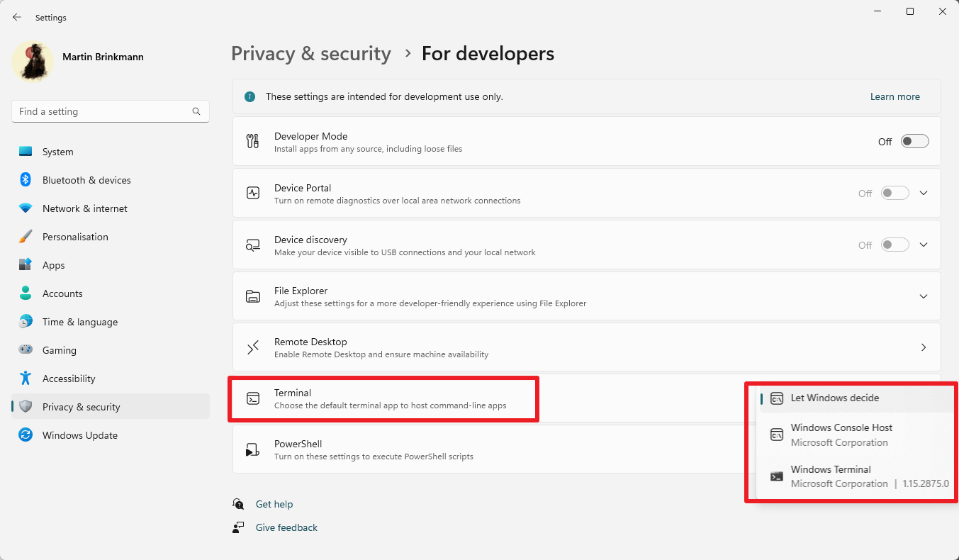Image resolution: width=959 pixels, height=560 pixels.
Task: Click the Windows Console Host icon in dropdown
Action: point(777,435)
